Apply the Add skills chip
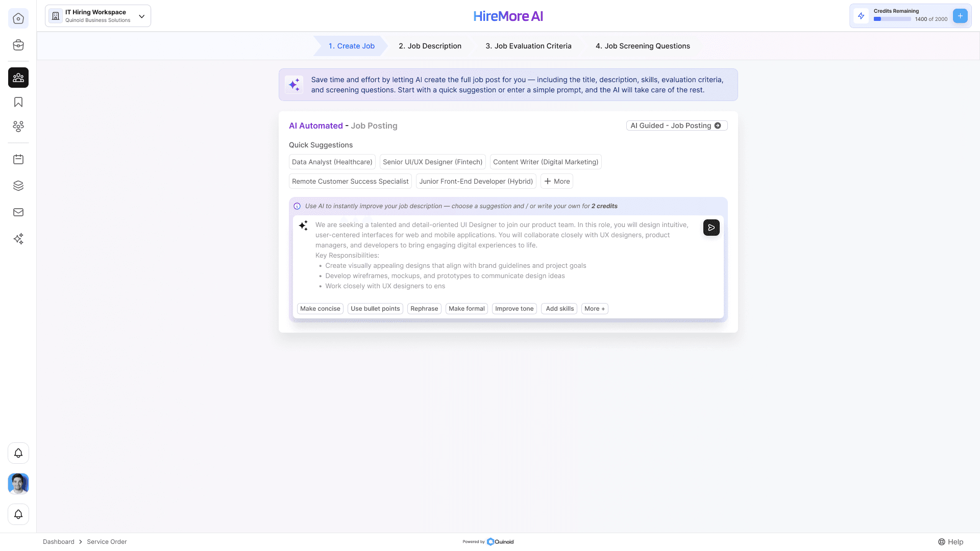Viewport: 980px width, 551px height. tap(559, 309)
